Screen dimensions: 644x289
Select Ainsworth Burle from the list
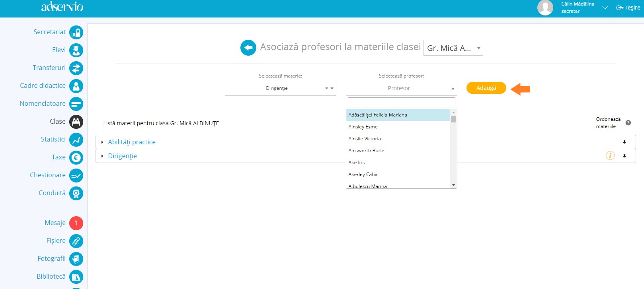398,151
